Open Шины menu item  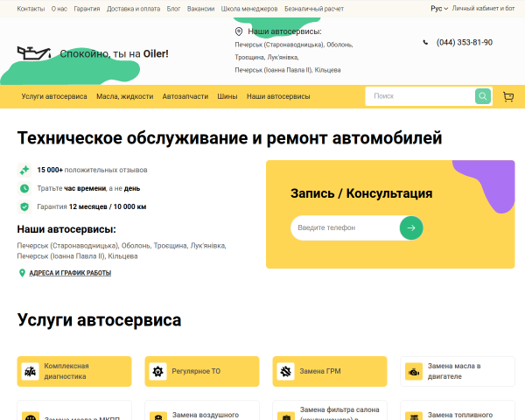pos(227,96)
